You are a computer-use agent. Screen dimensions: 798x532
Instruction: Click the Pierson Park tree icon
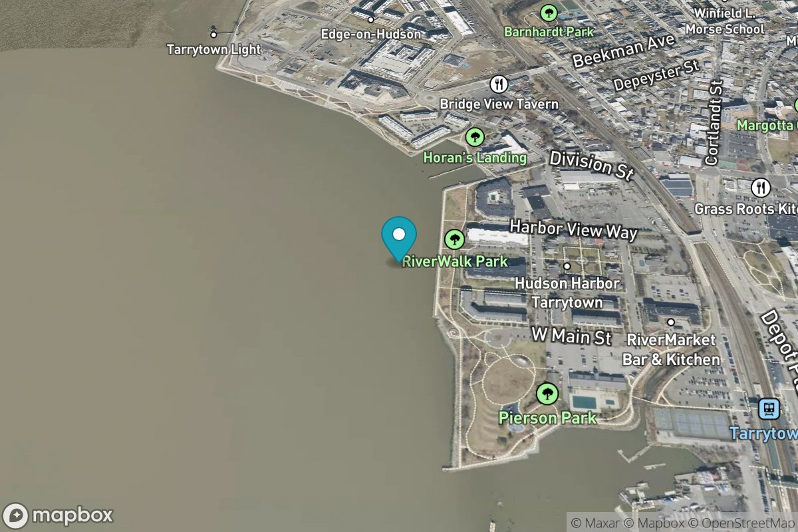[x=547, y=394]
